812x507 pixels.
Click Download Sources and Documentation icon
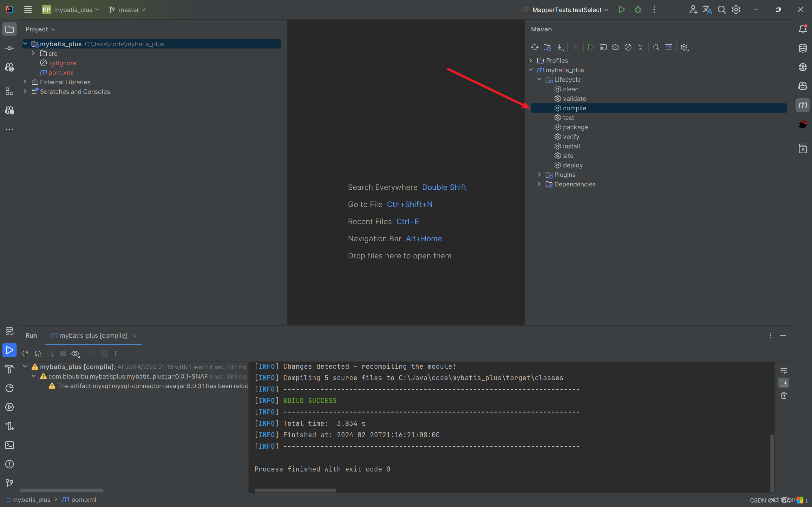click(560, 47)
